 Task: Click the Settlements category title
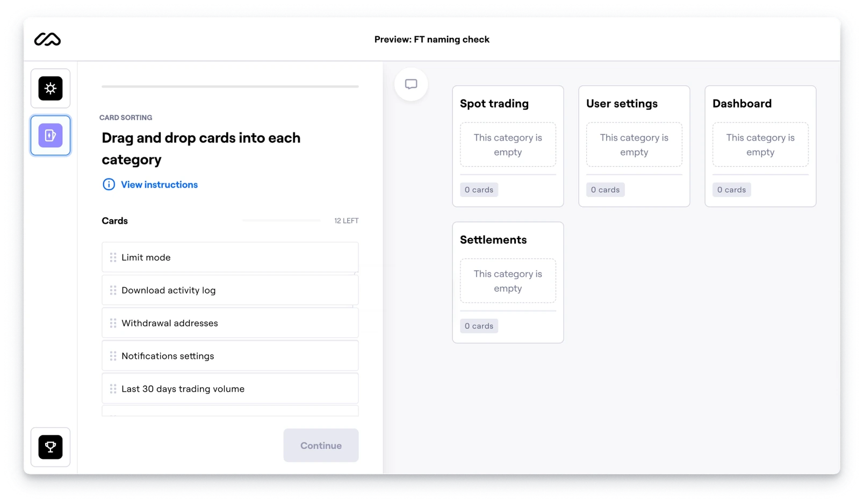(x=493, y=240)
